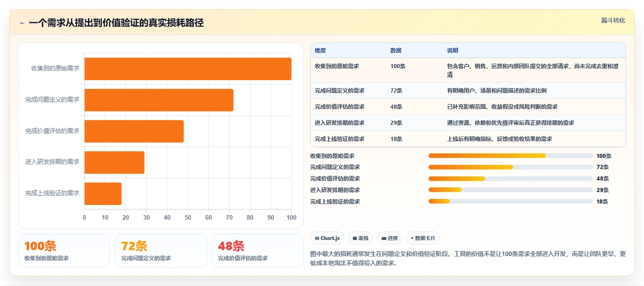Click the lightning icon before the title
Image resolution: width=644 pixels, height=286 pixels.
coord(22,23)
